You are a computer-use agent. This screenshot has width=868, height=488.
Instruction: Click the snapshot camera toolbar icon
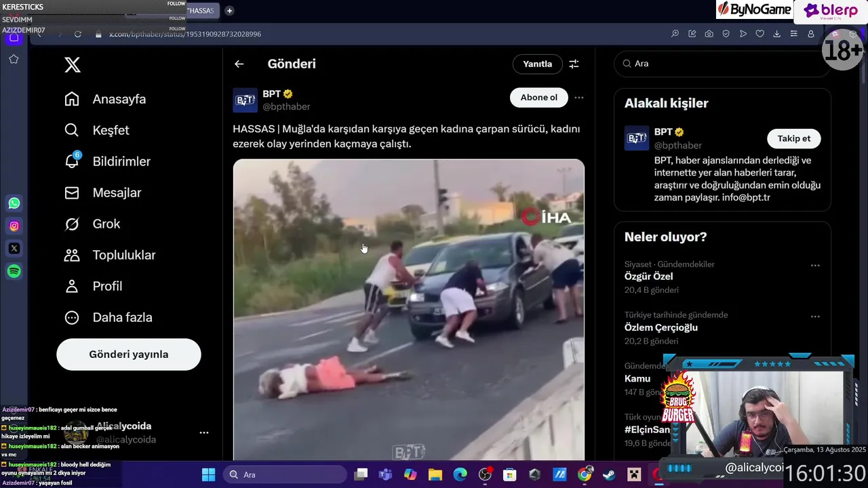709,34
